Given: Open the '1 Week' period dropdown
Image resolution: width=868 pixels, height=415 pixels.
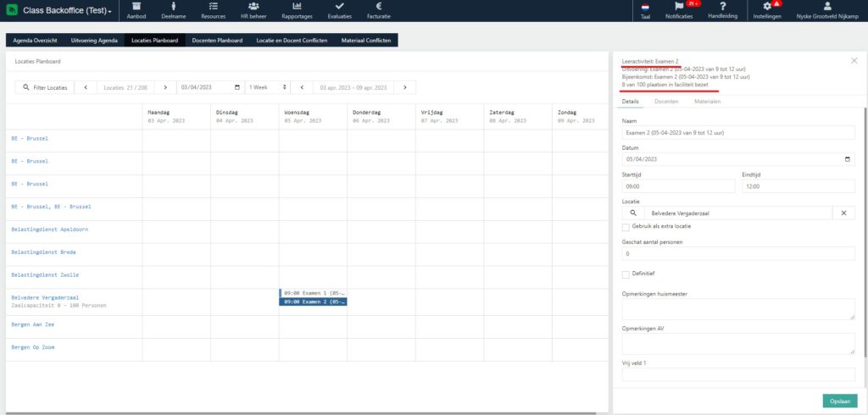Looking at the screenshot, I should coord(267,87).
